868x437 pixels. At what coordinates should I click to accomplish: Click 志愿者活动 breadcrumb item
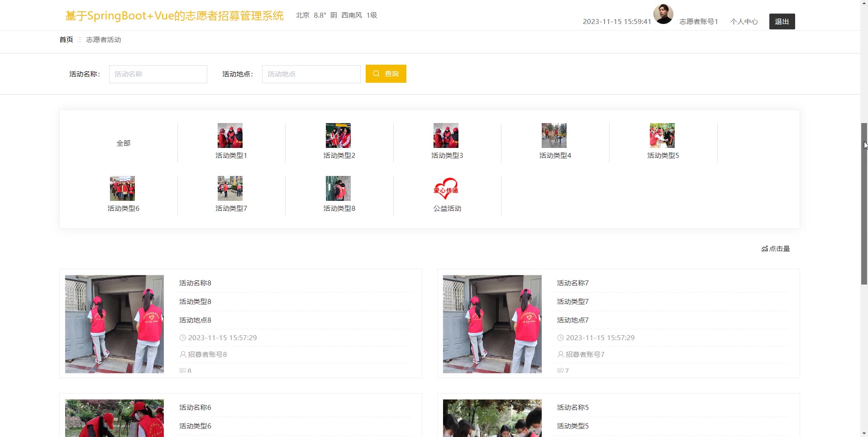coord(104,40)
